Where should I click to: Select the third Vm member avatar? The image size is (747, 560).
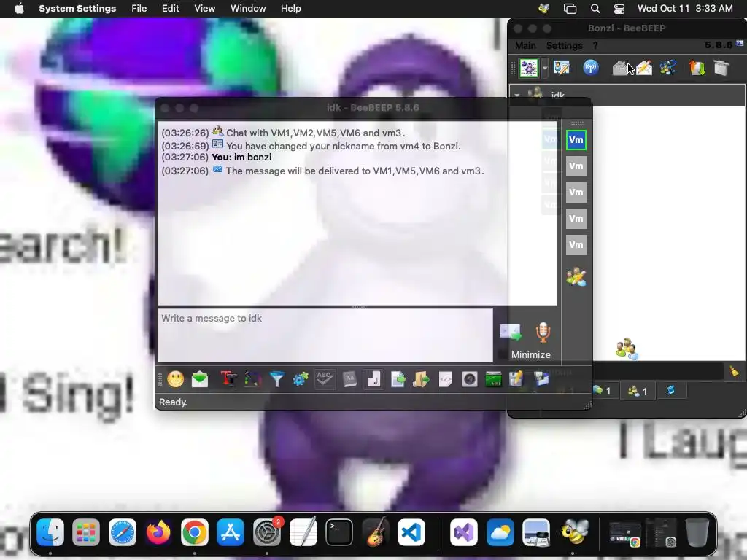point(576,192)
